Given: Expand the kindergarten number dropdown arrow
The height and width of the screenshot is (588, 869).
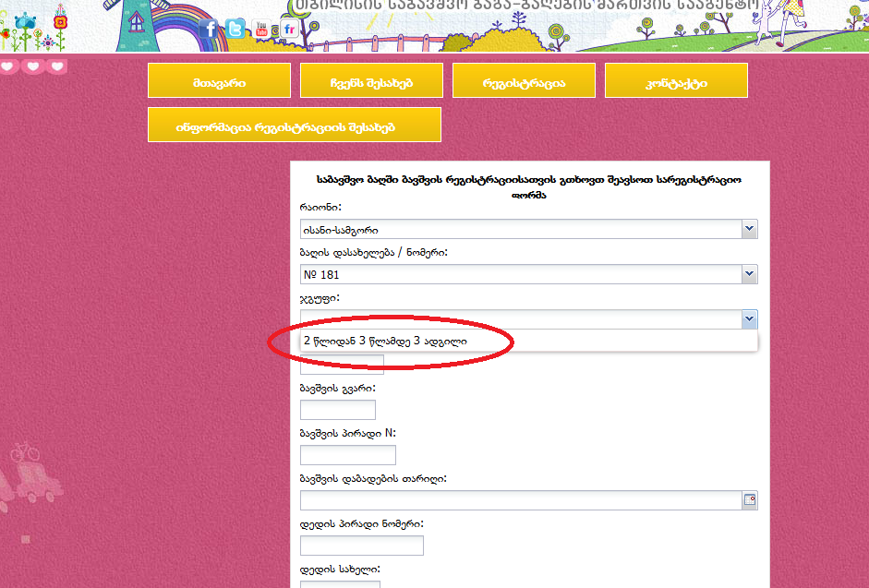Looking at the screenshot, I should [x=749, y=274].
